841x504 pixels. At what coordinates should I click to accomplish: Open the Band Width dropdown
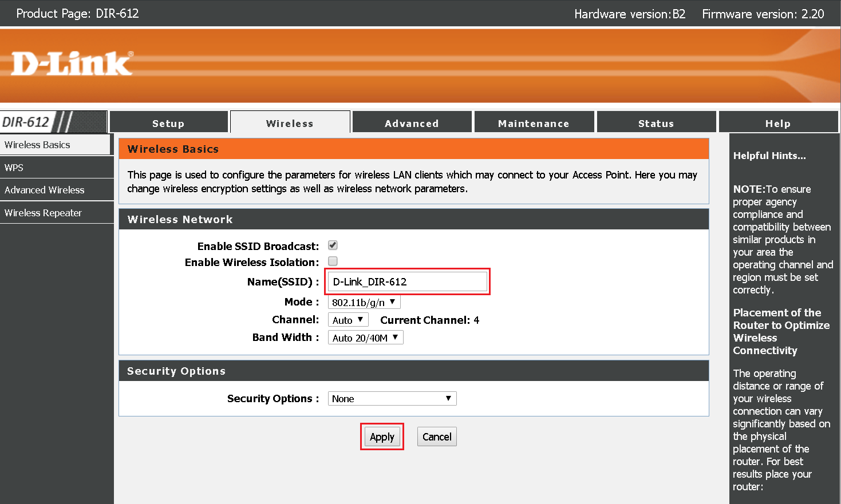coord(365,338)
